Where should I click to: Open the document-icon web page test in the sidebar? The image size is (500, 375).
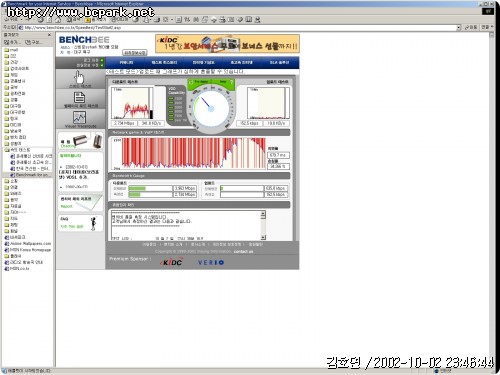point(79,97)
